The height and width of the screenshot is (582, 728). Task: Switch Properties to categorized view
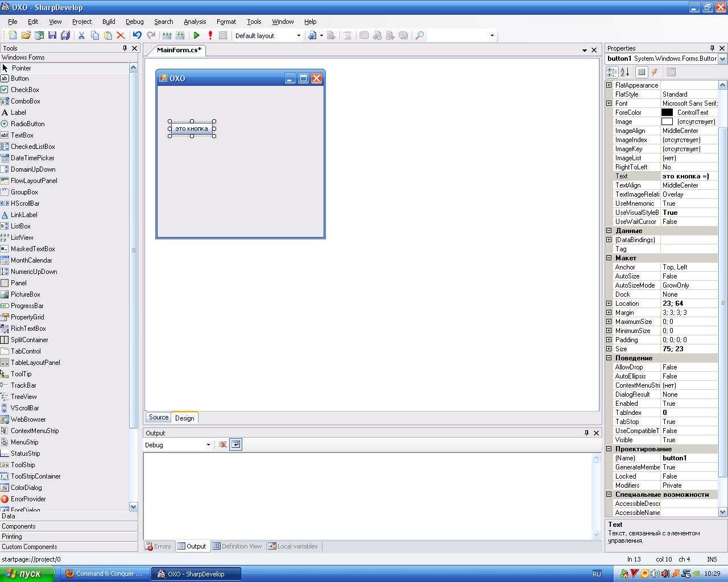(612, 72)
